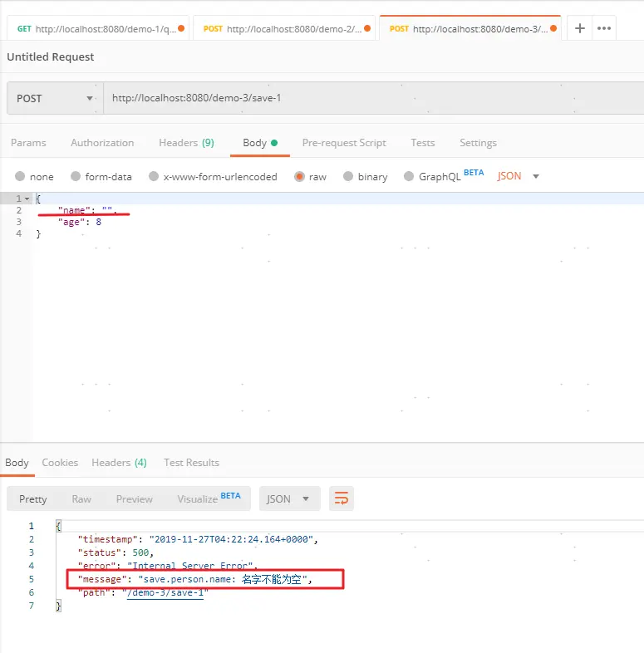
Task: Open the response JSON format dropdown
Action: point(289,498)
